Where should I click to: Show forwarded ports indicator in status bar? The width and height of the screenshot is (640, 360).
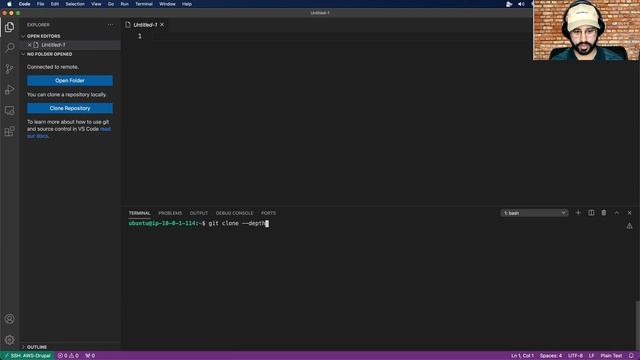(x=90, y=356)
